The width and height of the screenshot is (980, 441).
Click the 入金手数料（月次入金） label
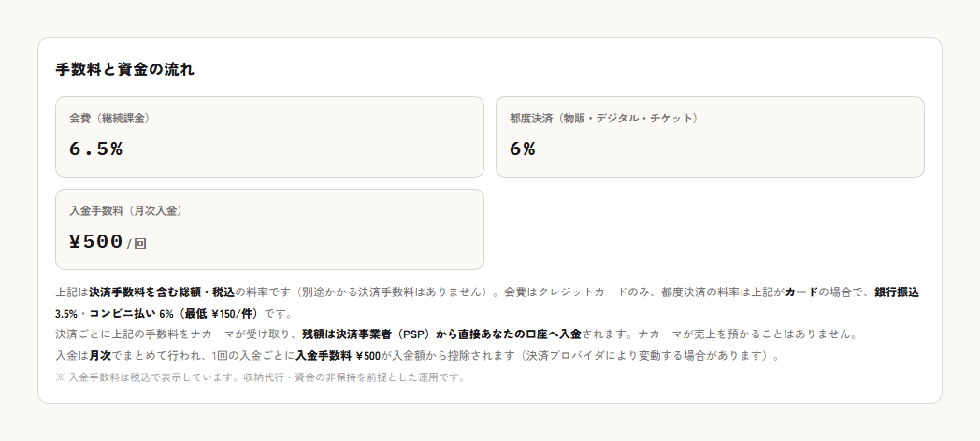[x=126, y=211]
